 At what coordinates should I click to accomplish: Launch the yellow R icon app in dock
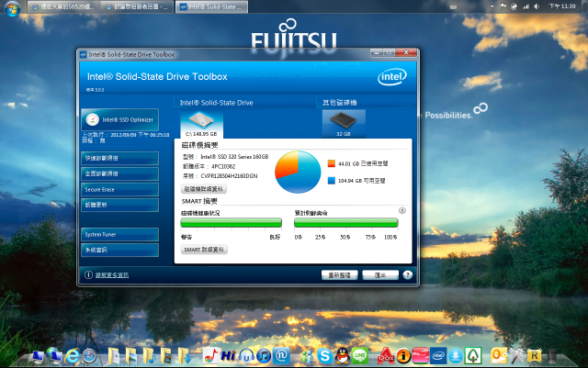point(534,356)
